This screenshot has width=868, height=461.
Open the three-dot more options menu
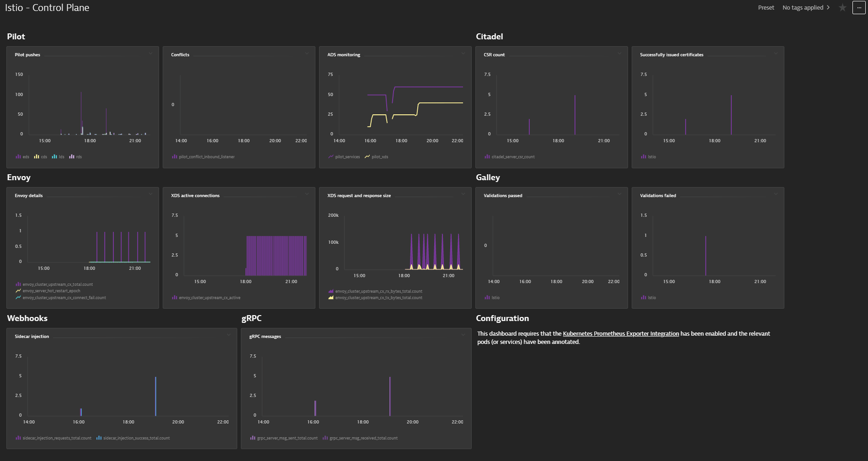pos(859,8)
